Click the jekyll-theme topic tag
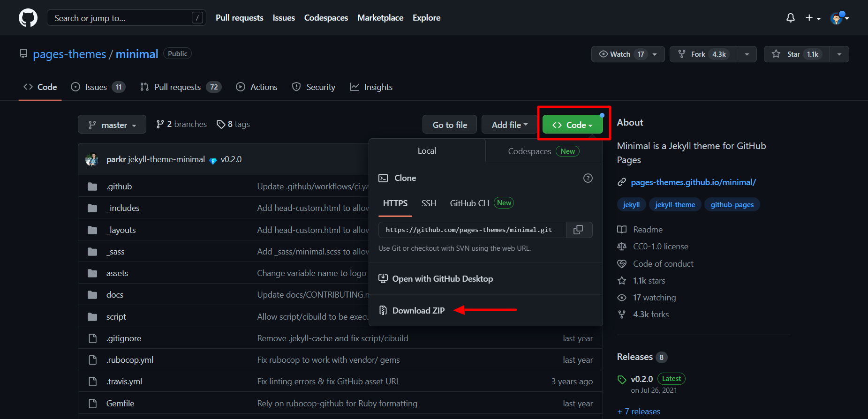Viewport: 868px width, 419px height. pos(675,205)
